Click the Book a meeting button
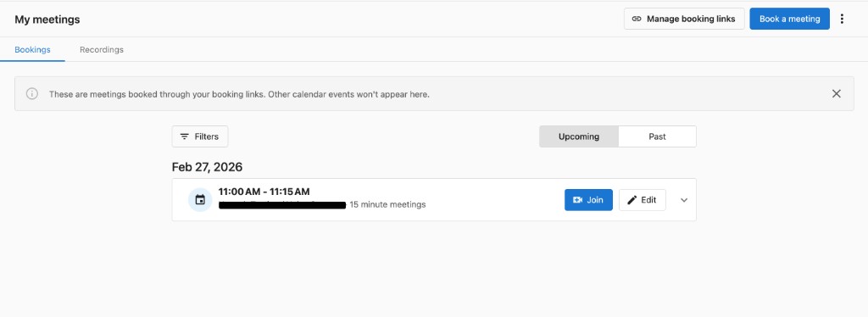This screenshot has height=317, width=868. [789, 19]
